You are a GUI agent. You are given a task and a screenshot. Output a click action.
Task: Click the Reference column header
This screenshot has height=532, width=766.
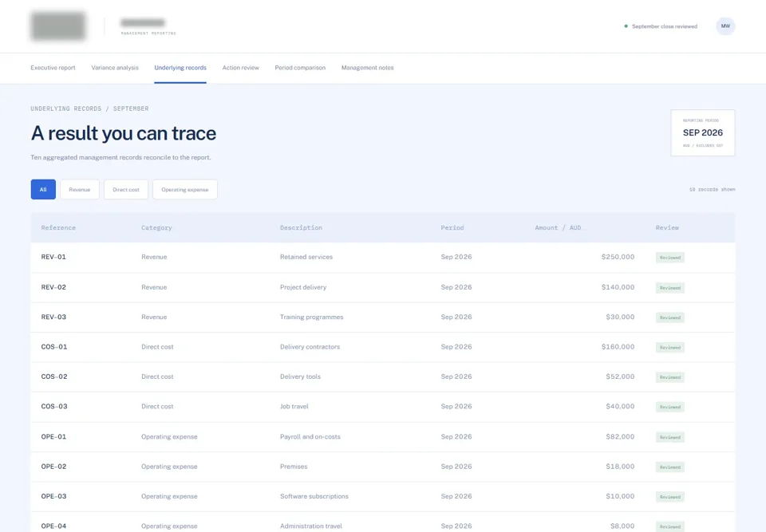pos(58,227)
